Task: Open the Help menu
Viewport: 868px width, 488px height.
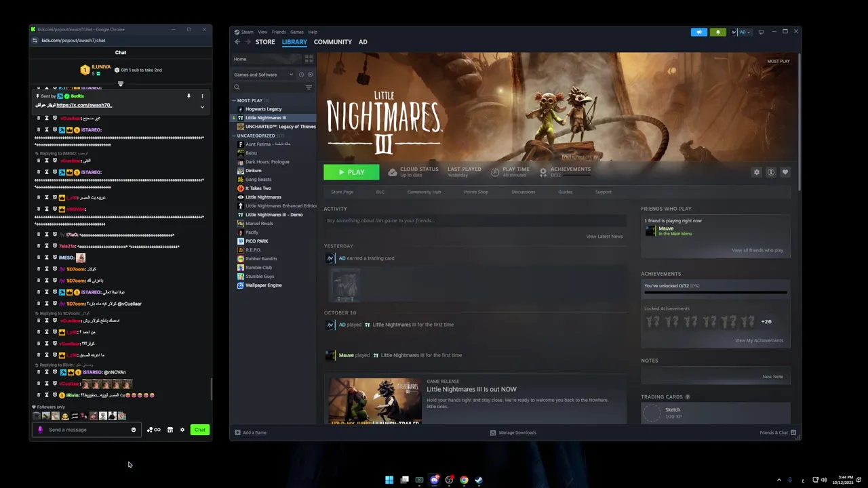Action: [313, 32]
